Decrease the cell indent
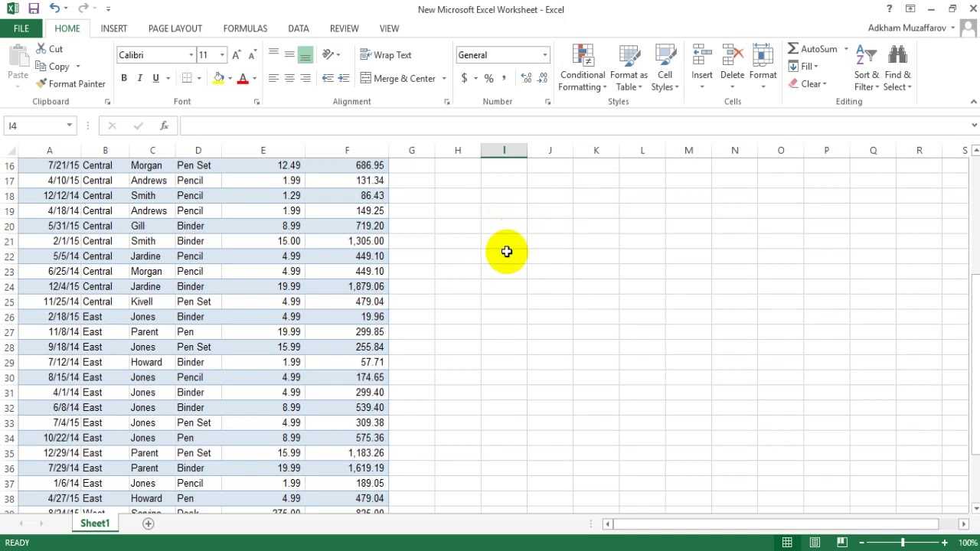 328,79
